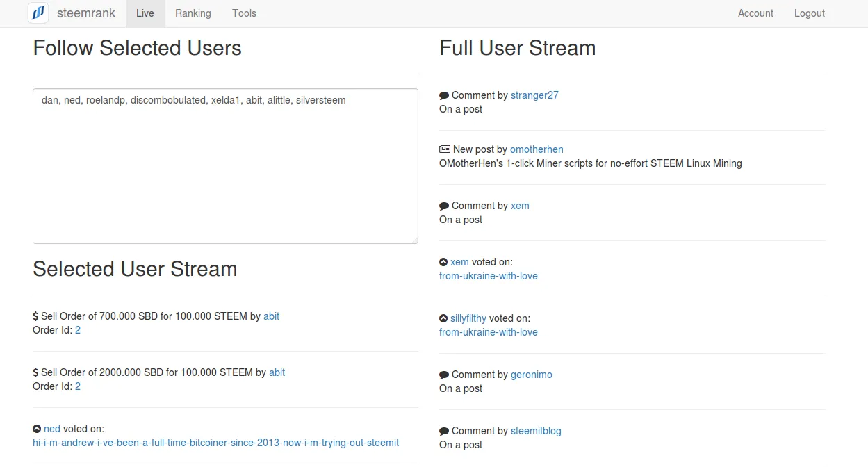Open omotherhen user profile link
Screen dimensions: 868x467
(537, 149)
